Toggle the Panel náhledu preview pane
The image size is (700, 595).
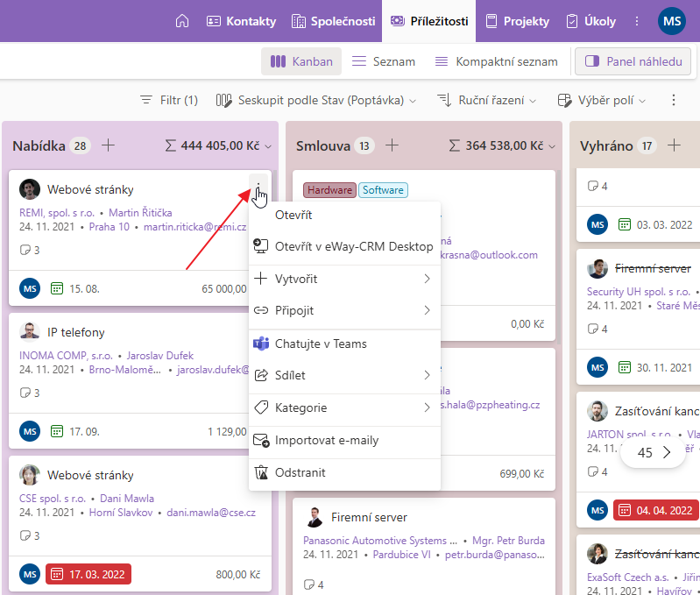point(633,61)
